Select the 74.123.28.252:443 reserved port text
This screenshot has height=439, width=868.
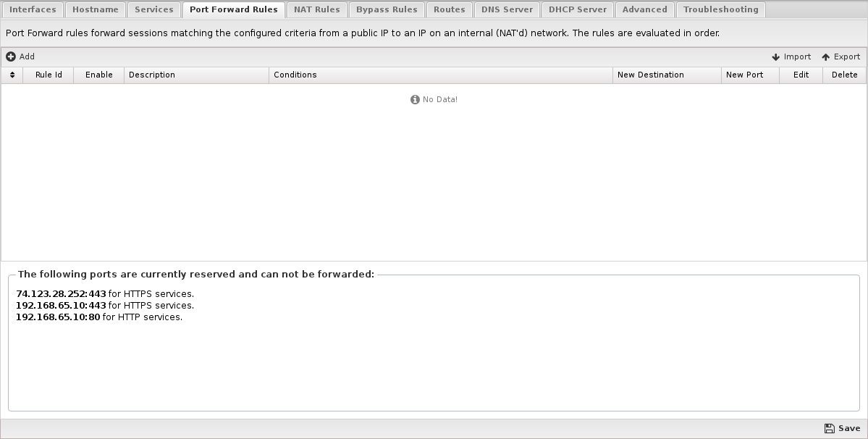tap(61, 294)
